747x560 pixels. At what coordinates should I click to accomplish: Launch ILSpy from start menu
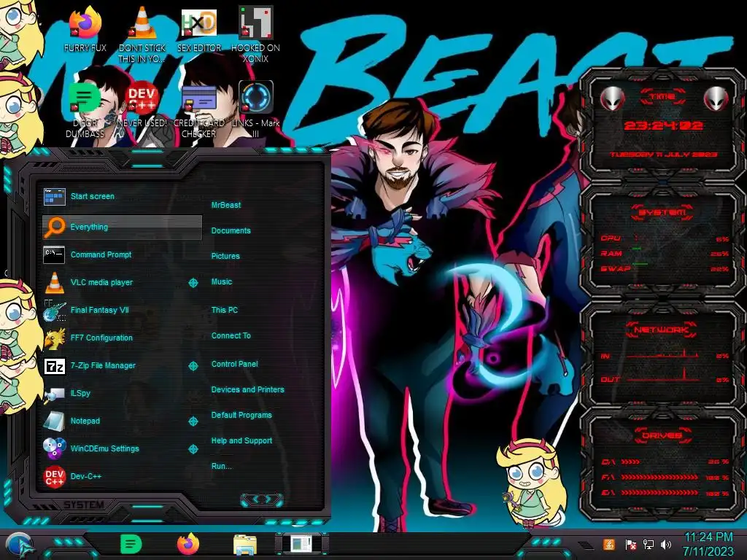pyautogui.click(x=122, y=393)
